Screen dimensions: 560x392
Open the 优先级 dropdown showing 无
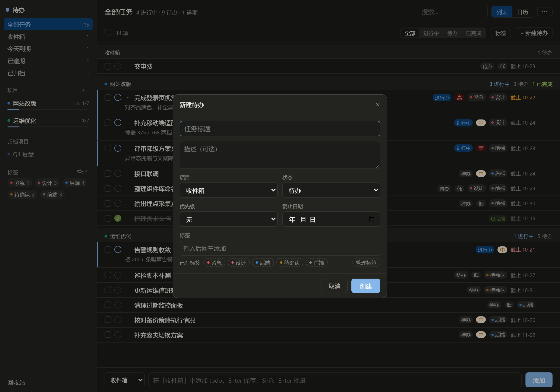[228, 219]
